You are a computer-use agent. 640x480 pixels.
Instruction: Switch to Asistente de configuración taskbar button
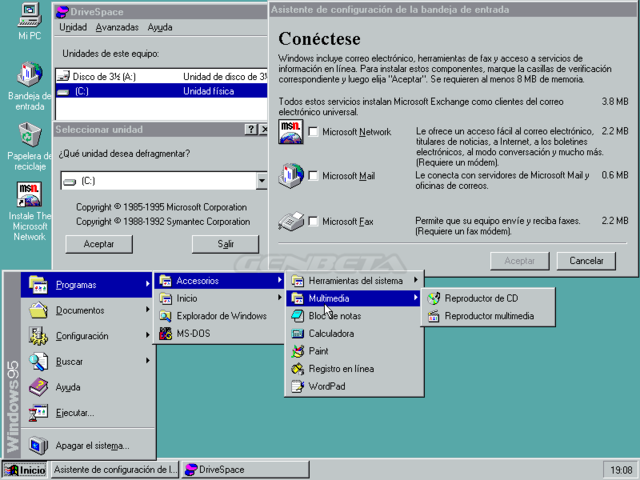115,470
